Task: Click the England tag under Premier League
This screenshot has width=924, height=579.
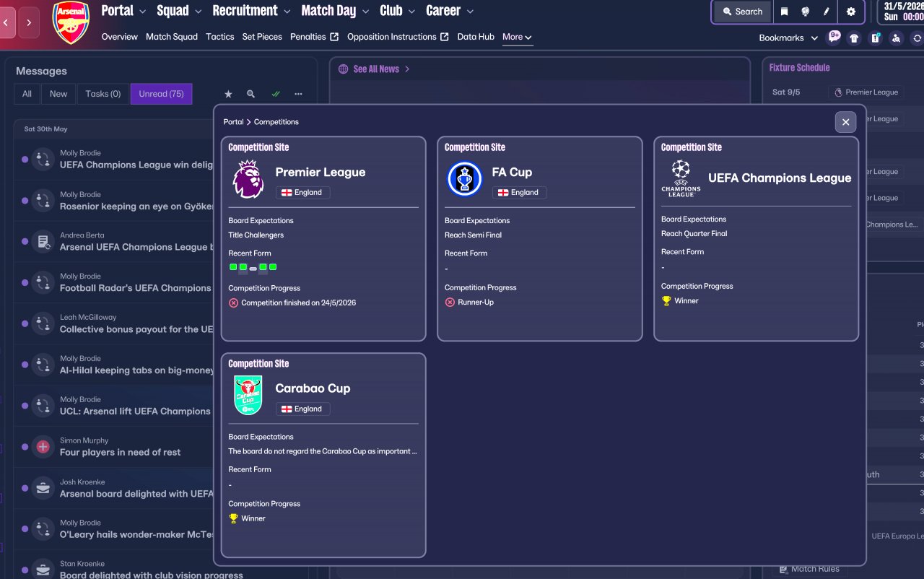Action: point(303,193)
